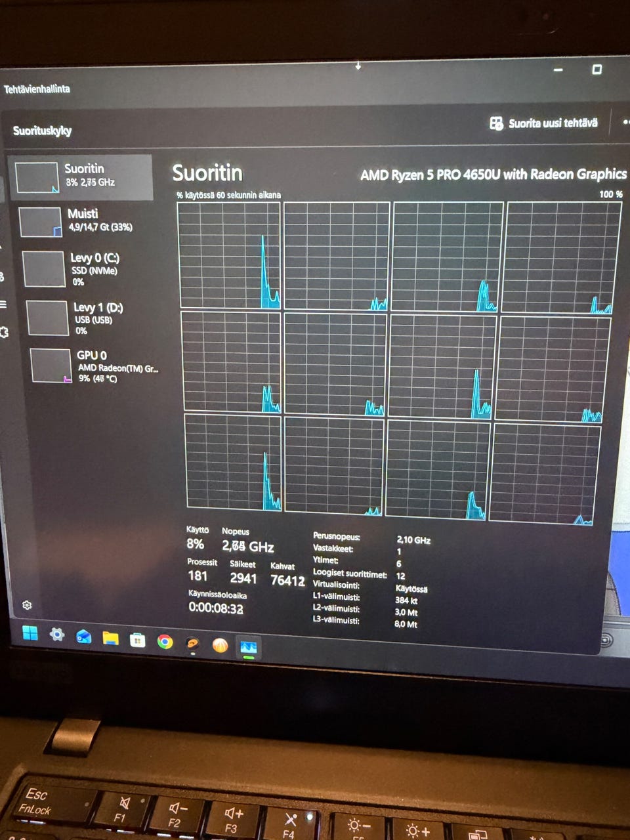
Task: Click the Ytimet label
Action: pos(326,560)
